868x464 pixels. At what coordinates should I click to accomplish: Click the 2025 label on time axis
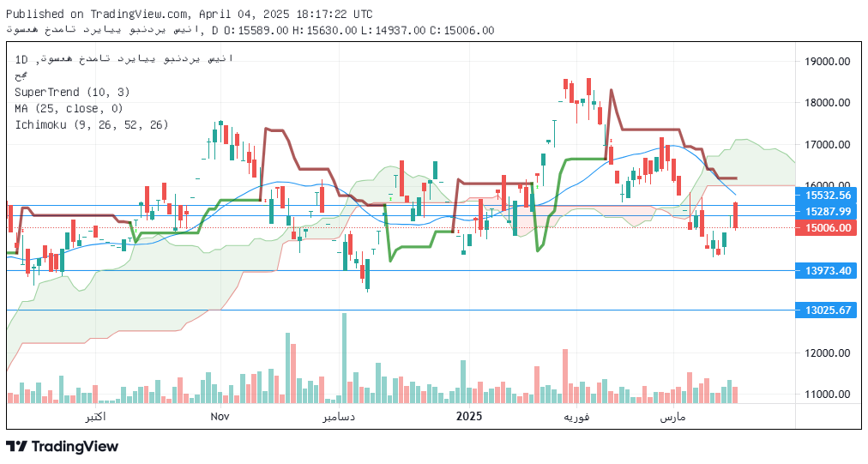(469, 416)
